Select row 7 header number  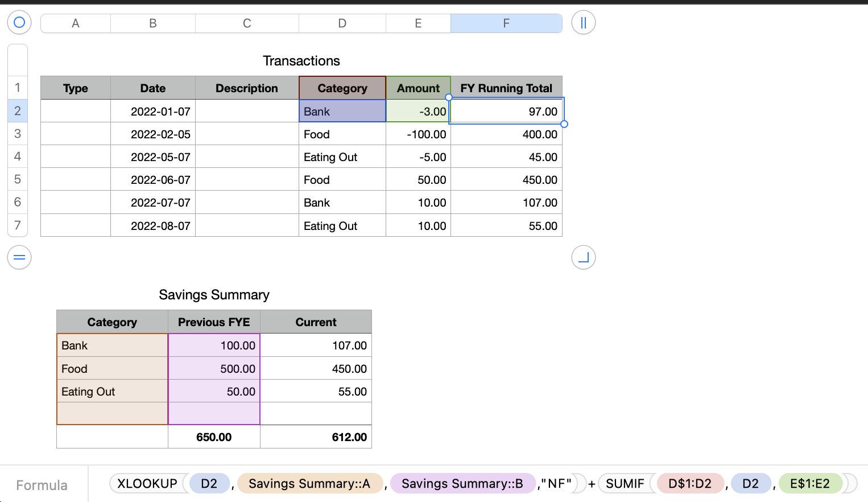[x=18, y=225]
